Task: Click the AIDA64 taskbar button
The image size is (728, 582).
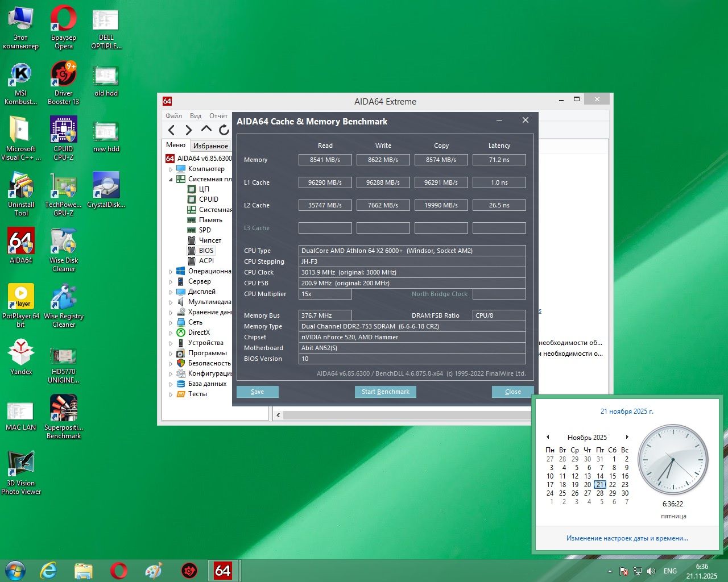Action: coord(223,571)
